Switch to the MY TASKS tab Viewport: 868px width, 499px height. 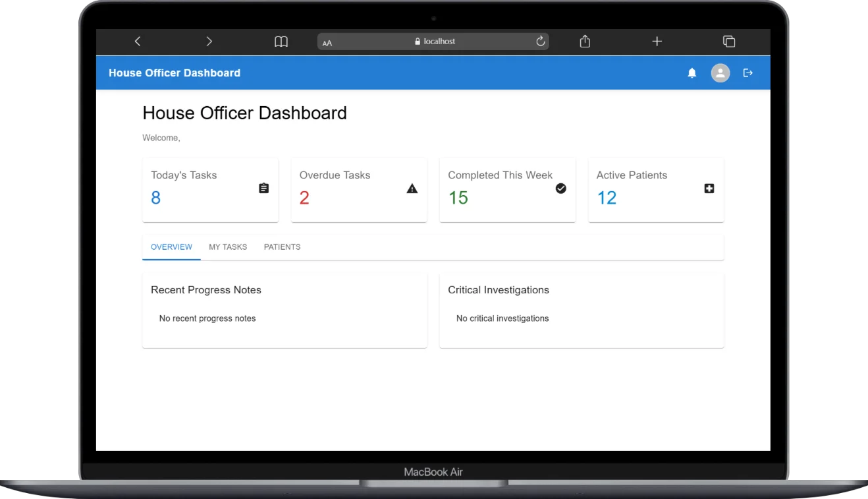[228, 247]
